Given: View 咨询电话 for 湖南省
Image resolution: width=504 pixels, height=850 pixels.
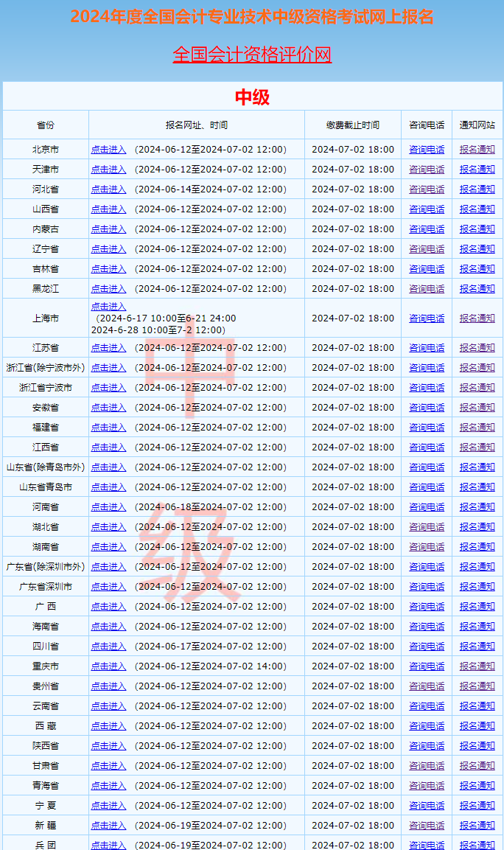Looking at the screenshot, I should pos(427,547).
